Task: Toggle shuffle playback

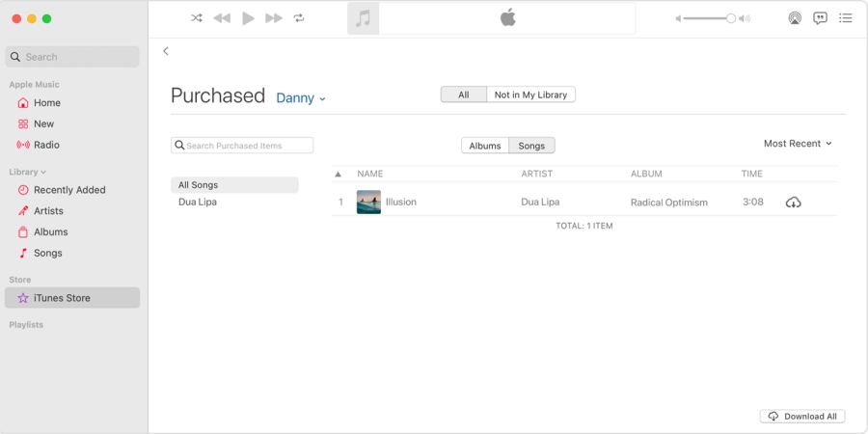Action: pyautogui.click(x=197, y=18)
